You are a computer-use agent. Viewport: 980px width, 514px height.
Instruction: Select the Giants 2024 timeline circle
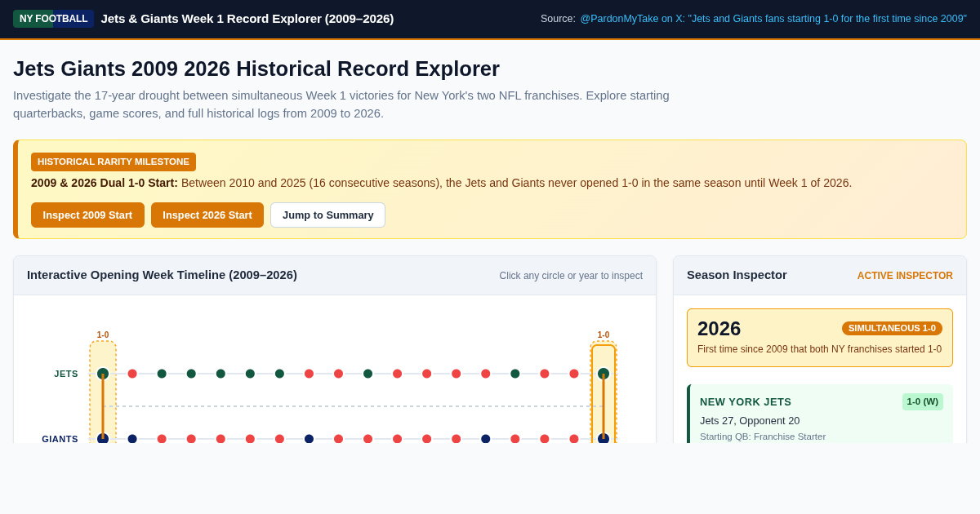[x=544, y=439]
